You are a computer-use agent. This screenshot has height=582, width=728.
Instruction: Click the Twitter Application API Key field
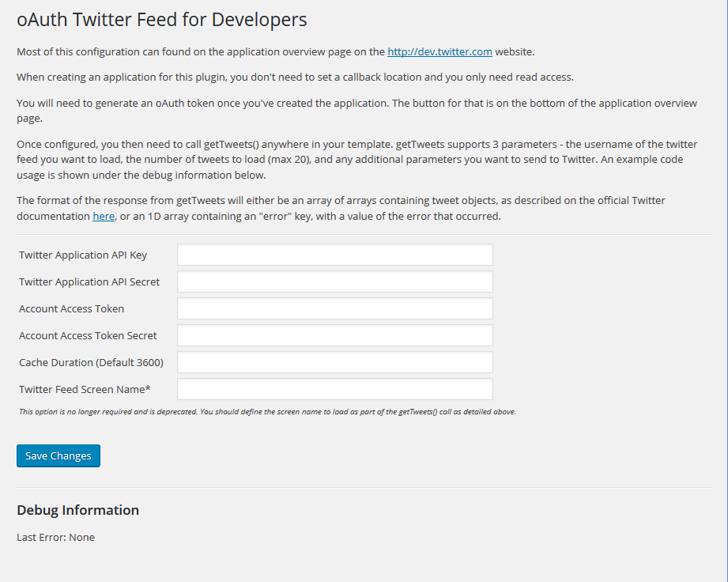pyautogui.click(x=334, y=255)
